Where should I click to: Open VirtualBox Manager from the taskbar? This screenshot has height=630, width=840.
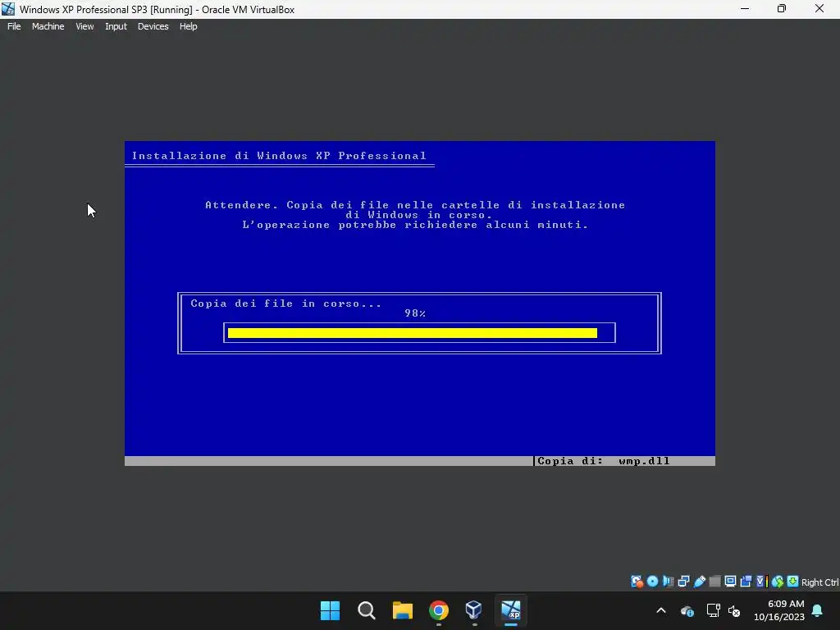point(474,610)
